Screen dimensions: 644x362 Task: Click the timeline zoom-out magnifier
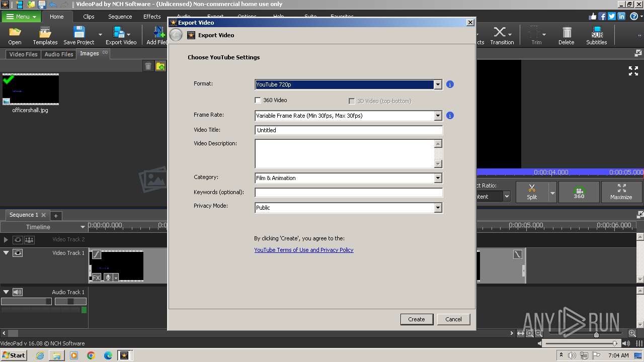tap(539, 333)
